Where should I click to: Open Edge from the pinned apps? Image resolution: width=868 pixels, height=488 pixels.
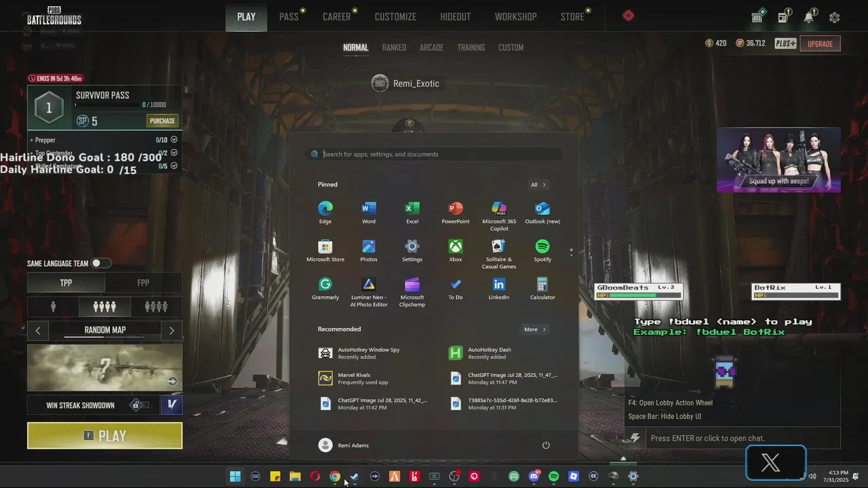325,212
